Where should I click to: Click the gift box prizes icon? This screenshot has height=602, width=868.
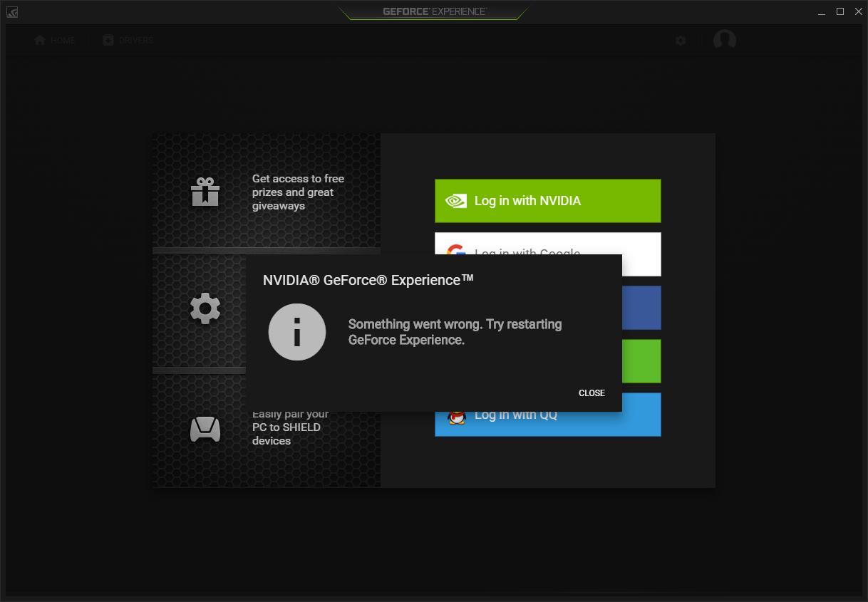(x=205, y=191)
